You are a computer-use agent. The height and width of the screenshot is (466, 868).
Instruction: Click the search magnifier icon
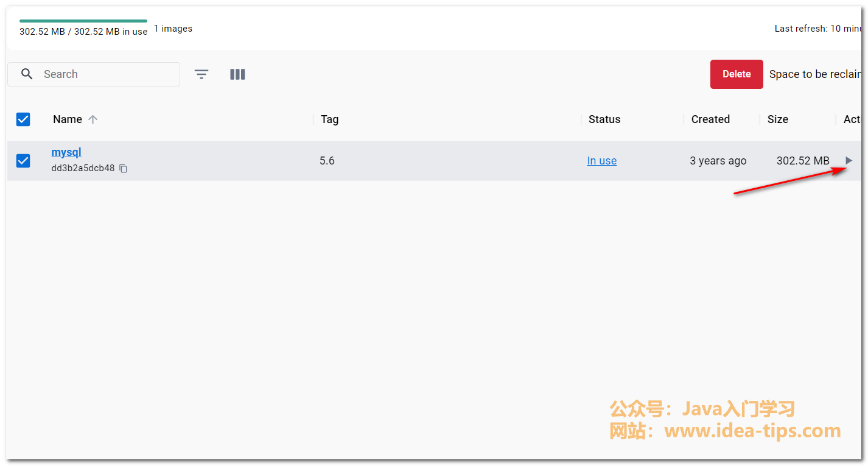[27, 74]
